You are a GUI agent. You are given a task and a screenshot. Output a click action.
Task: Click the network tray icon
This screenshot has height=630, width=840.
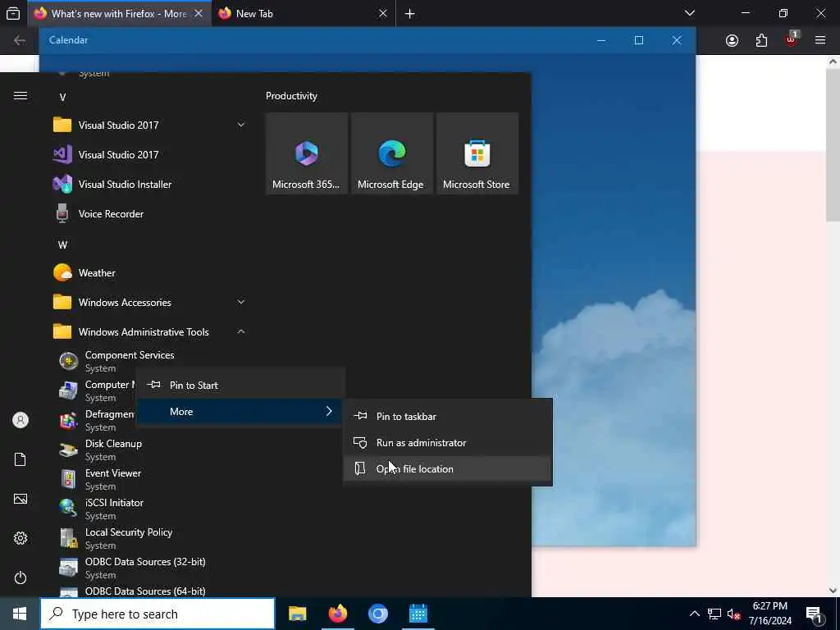[x=714, y=614]
